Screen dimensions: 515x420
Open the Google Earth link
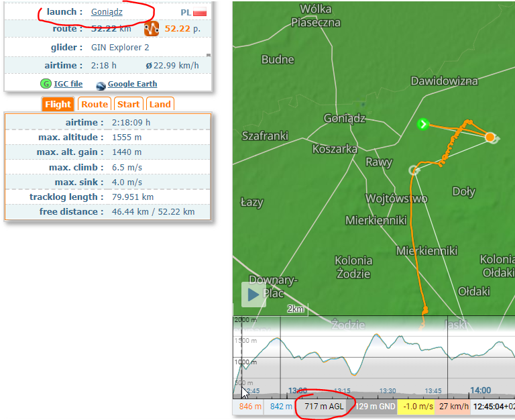point(132,84)
